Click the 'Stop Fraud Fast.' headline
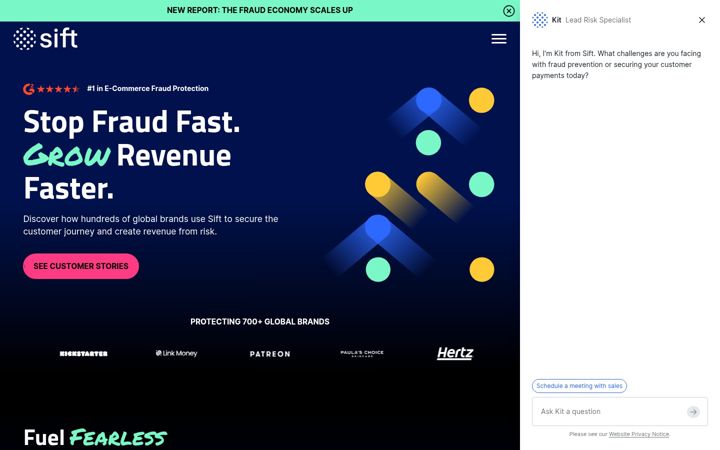 pyautogui.click(x=131, y=123)
